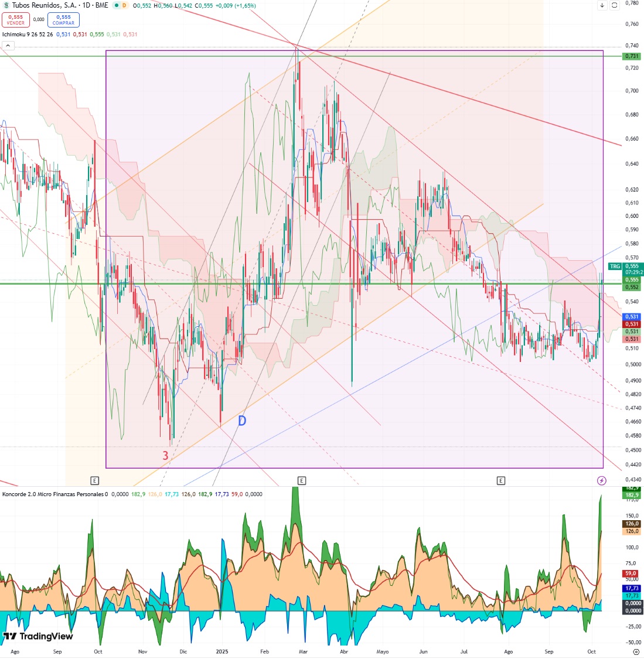Open the earnings E marker near August
The height and width of the screenshot is (659, 644).
[500, 480]
